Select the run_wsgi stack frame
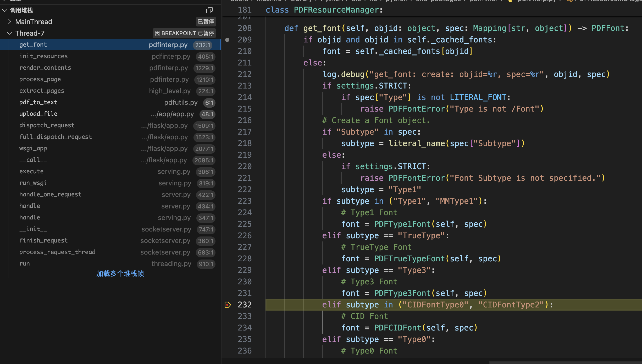This screenshot has height=364, width=642. point(110,183)
